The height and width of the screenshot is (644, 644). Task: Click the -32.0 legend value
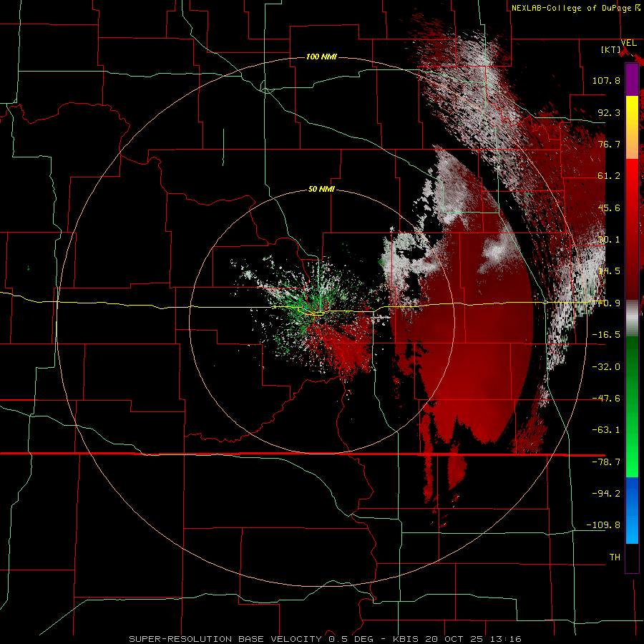[x=606, y=366]
